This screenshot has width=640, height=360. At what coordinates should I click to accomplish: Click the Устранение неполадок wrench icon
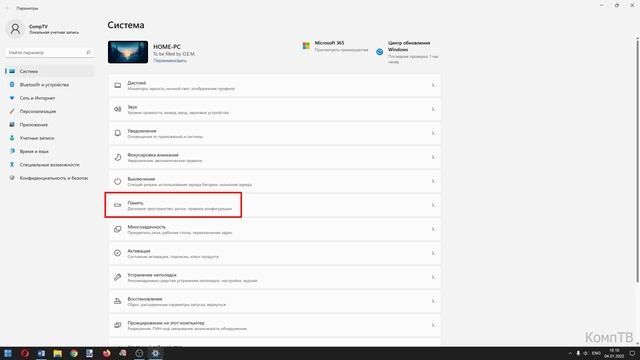click(118, 277)
